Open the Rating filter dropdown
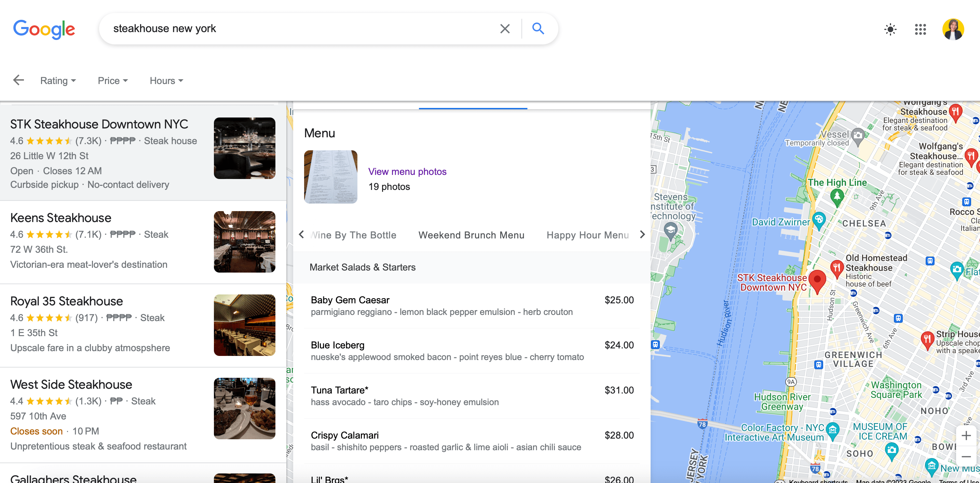 point(58,80)
